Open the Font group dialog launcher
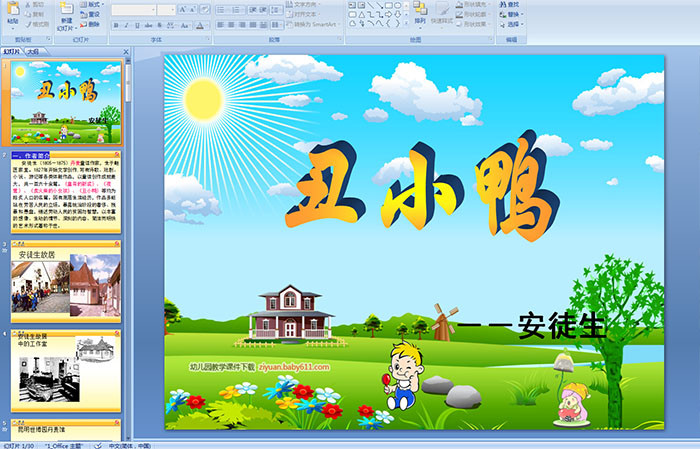 [208, 40]
